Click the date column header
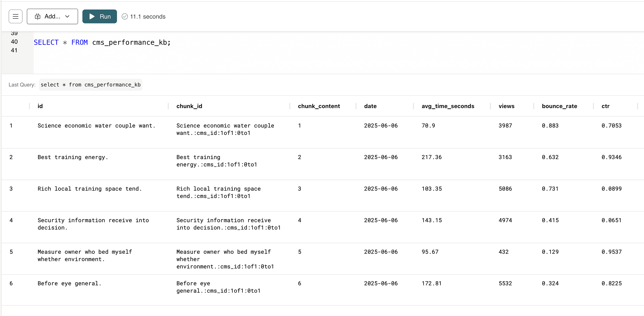The image size is (644, 316). pyautogui.click(x=370, y=106)
